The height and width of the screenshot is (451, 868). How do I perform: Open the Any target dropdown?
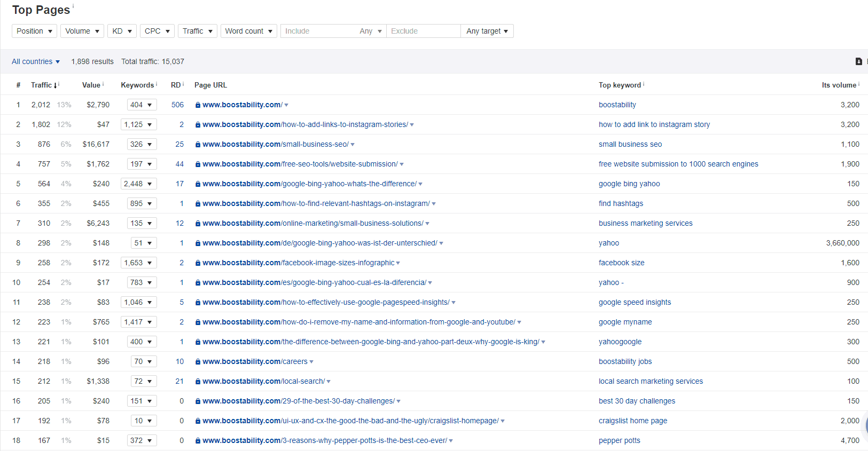[487, 31]
